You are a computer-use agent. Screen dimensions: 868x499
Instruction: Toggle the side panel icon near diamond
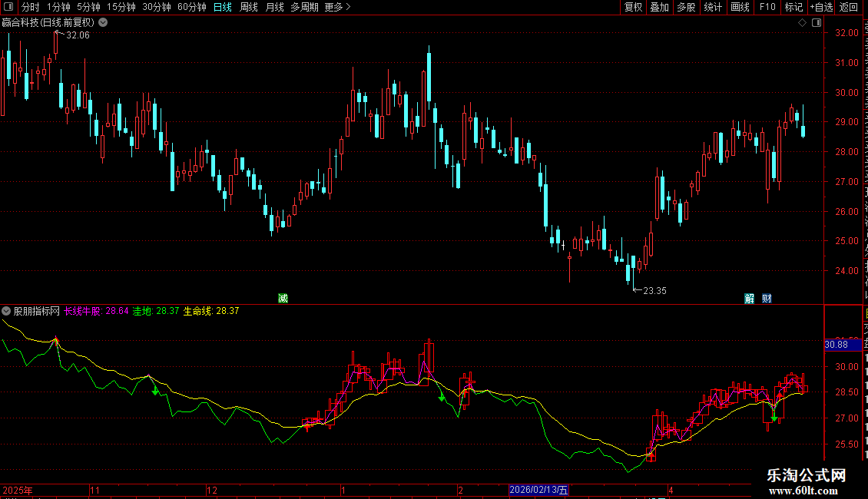click(x=817, y=23)
